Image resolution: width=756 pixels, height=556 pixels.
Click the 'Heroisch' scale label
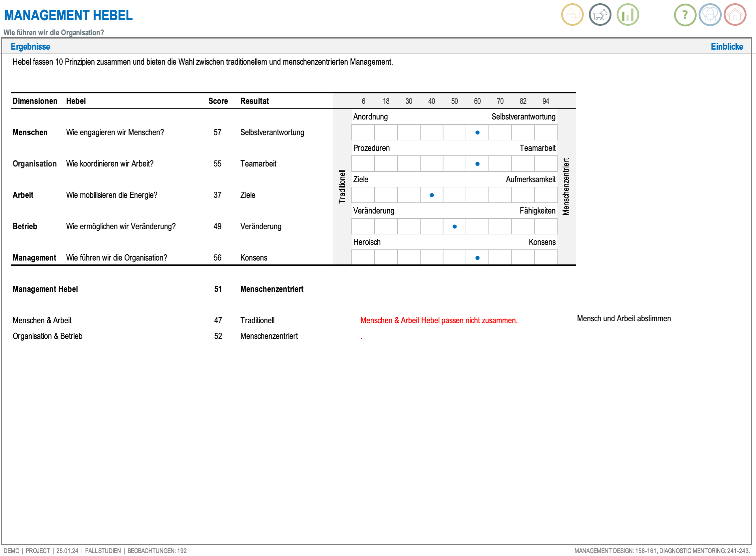[367, 242]
